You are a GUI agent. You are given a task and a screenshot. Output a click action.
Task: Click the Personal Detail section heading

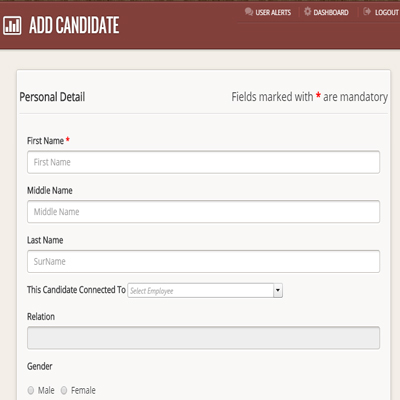point(52,97)
